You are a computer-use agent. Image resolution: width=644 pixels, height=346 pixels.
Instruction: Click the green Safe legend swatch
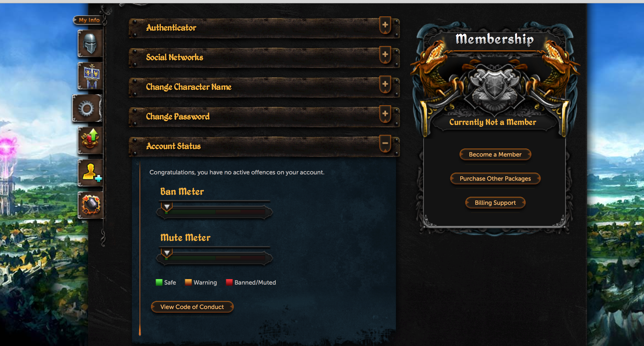(159, 282)
